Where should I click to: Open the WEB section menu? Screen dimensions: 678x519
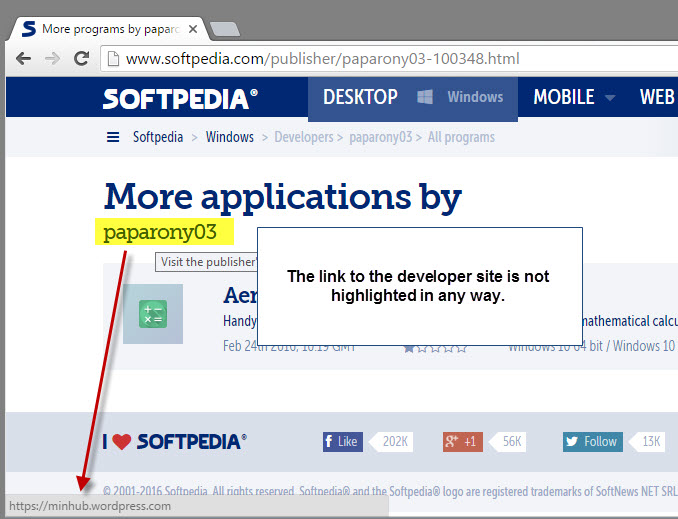[x=657, y=97]
